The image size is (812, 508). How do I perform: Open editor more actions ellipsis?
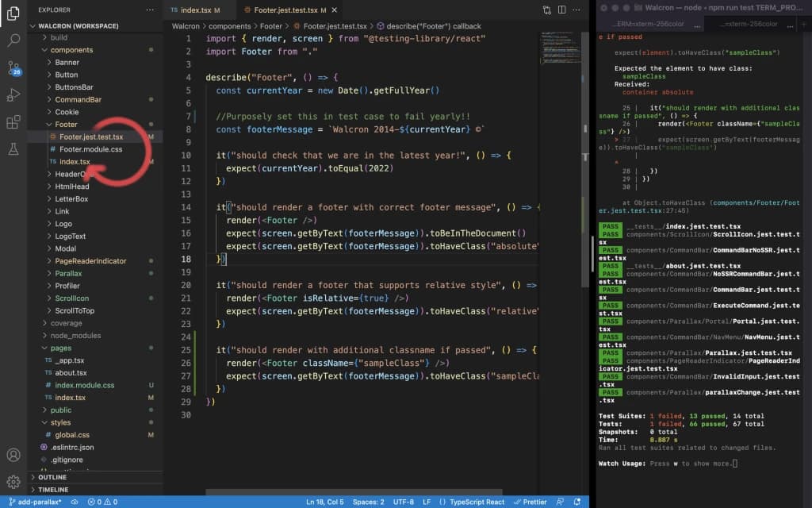(576, 10)
